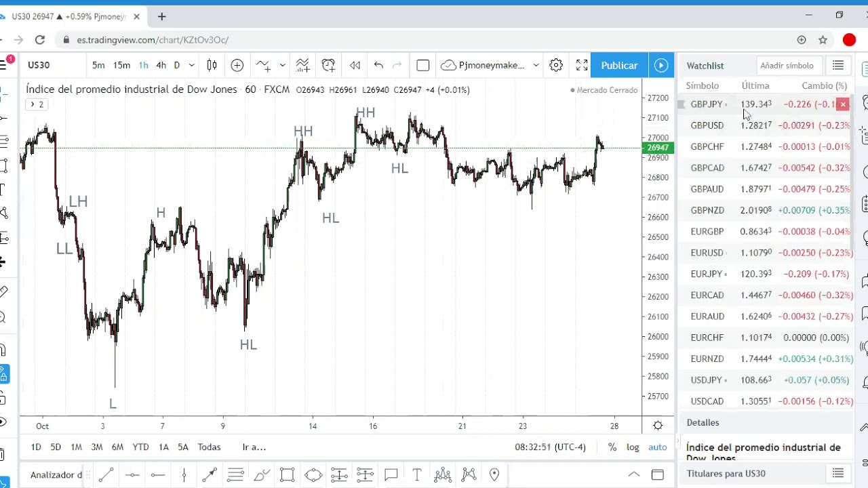868x488 pixels.
Task: Select the trend line drawing tool
Action: pos(106,474)
